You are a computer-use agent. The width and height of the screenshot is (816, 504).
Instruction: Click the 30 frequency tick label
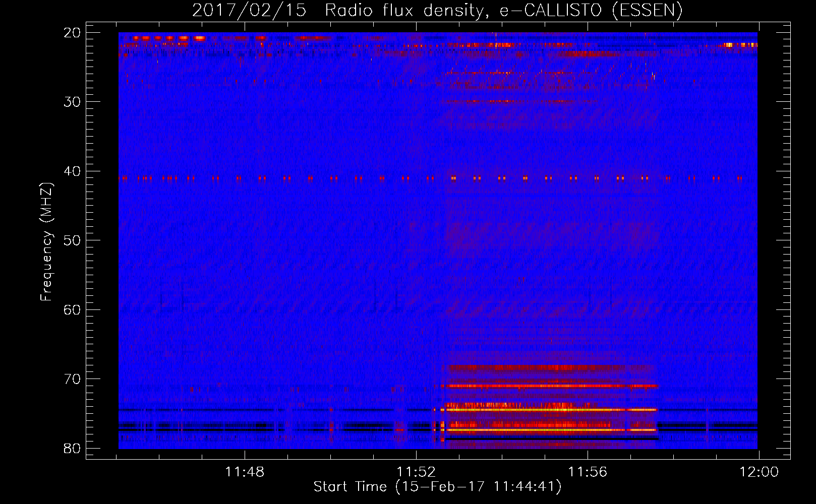[72, 102]
